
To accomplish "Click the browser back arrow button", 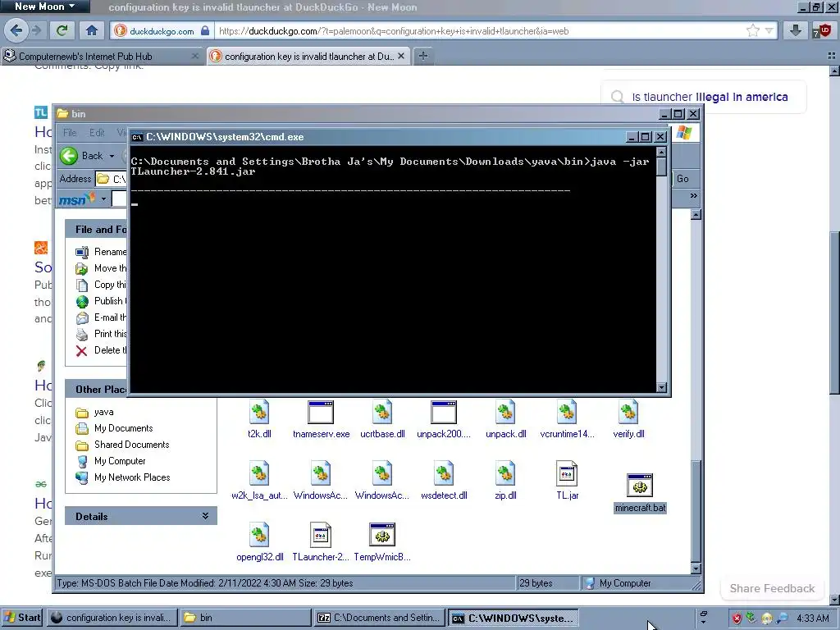I will (16, 30).
